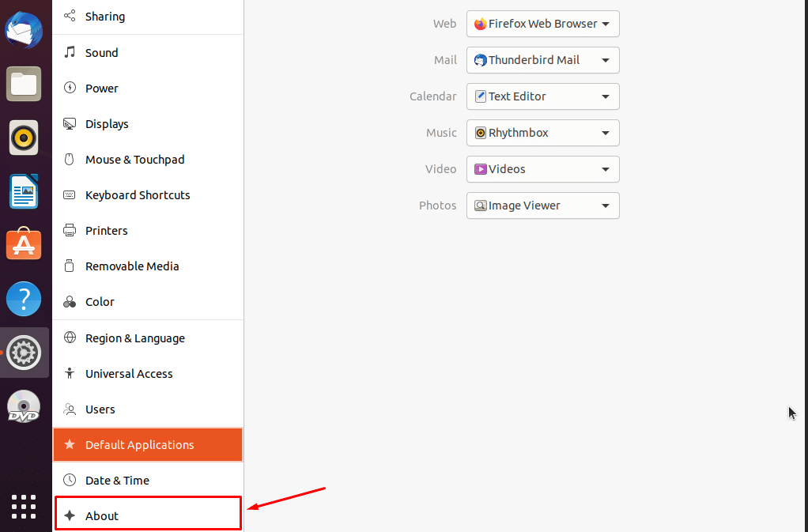The image size is (808, 532).
Task: Click the DVD disc icon in dock
Action: 24,406
